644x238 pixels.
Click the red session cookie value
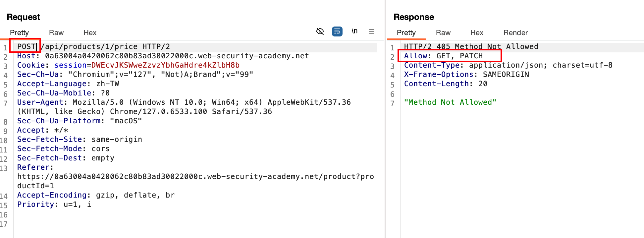[x=165, y=65]
